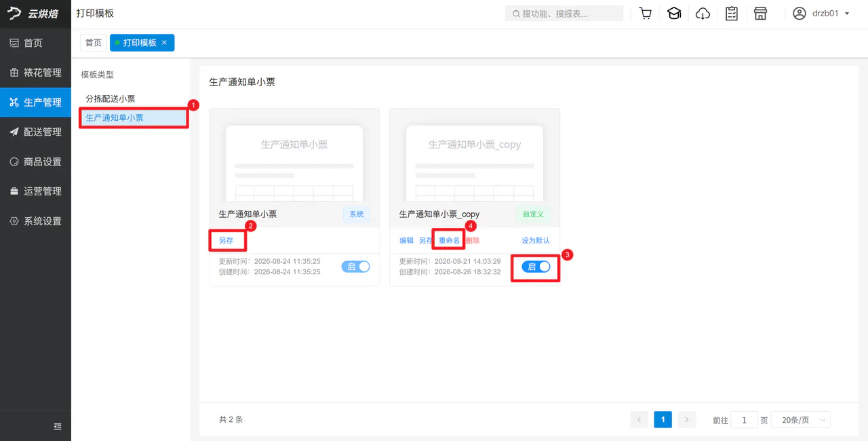Close the 打印模板 tab with its x icon
Screen dimensions: 868x441
(164, 43)
